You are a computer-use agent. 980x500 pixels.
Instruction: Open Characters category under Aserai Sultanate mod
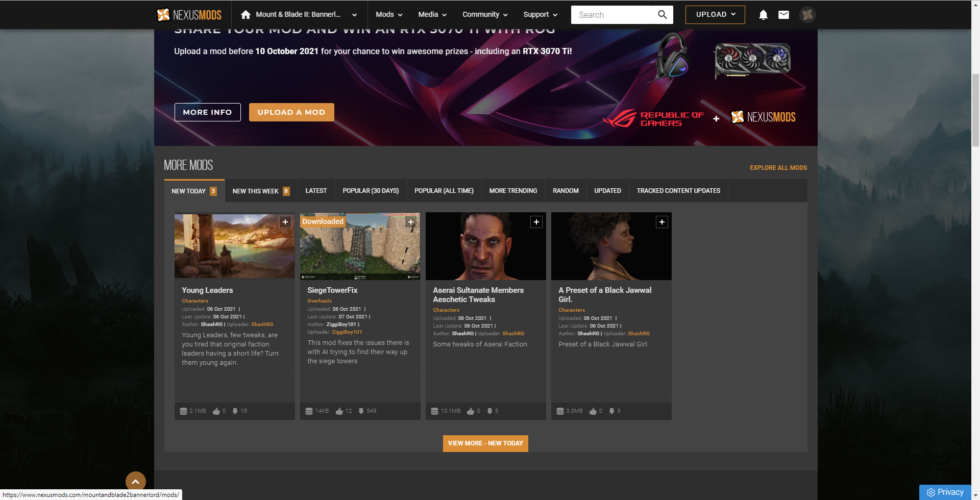coord(446,310)
